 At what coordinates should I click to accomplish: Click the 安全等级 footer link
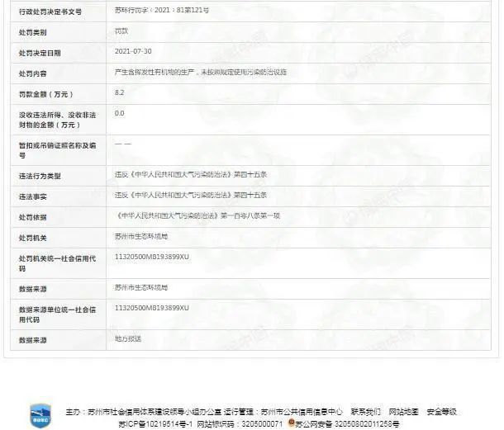442,411
